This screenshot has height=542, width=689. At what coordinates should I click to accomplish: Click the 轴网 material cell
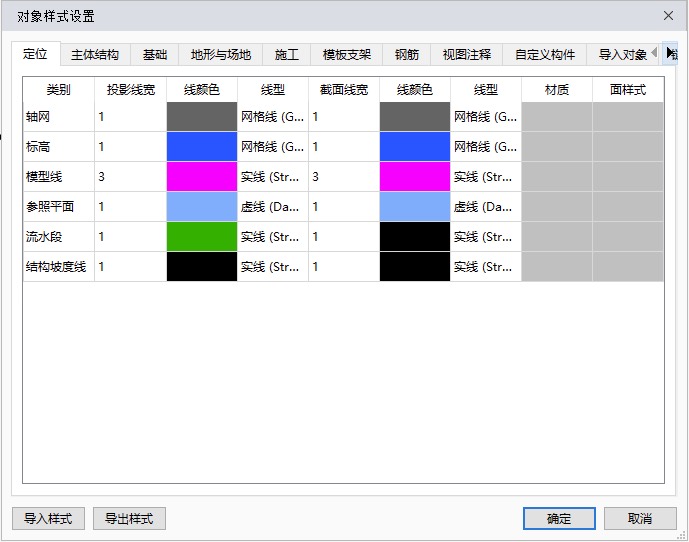click(557, 116)
